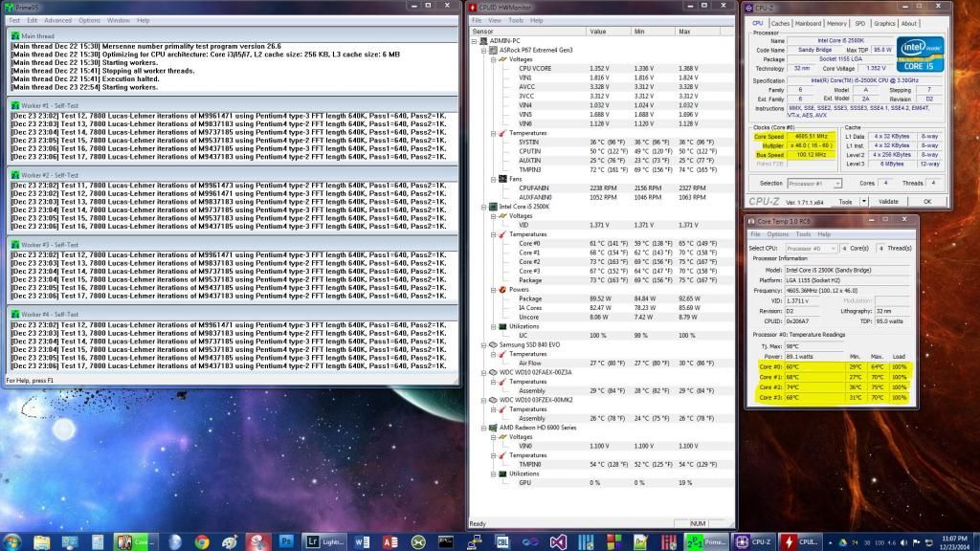
Task: Click the Worker #1 Self-Test window icon
Action: 15,105
